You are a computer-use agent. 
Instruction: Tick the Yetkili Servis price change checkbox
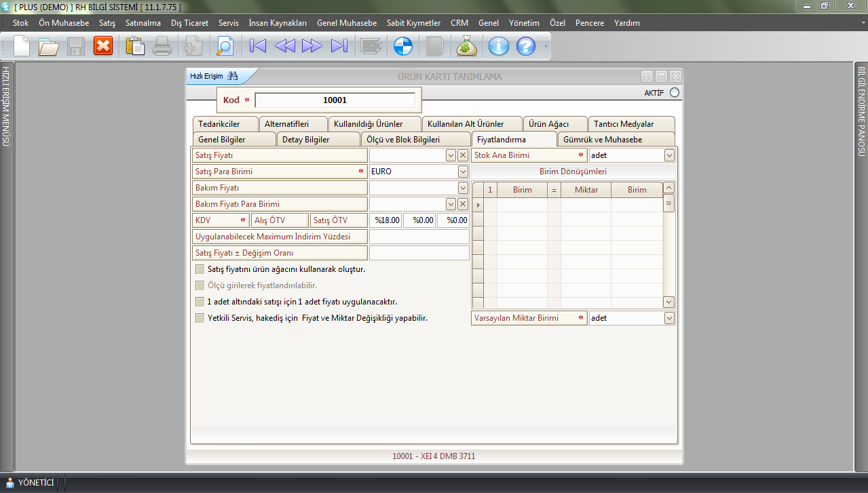200,318
